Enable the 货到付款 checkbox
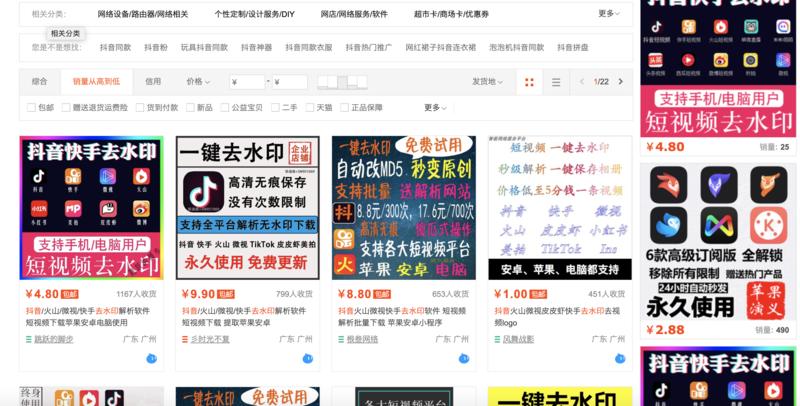Image resolution: width=800 pixels, height=406 pixels. pos(140,108)
